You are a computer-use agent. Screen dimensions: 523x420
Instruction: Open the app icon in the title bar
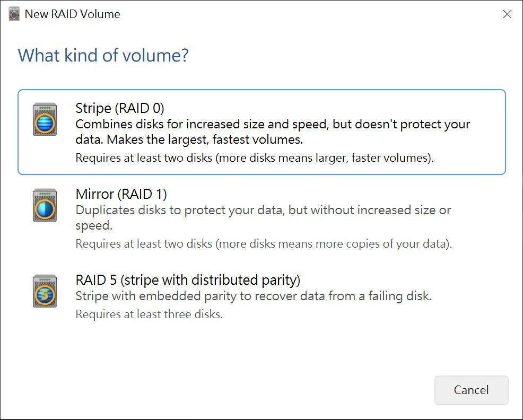pyautogui.click(x=14, y=14)
